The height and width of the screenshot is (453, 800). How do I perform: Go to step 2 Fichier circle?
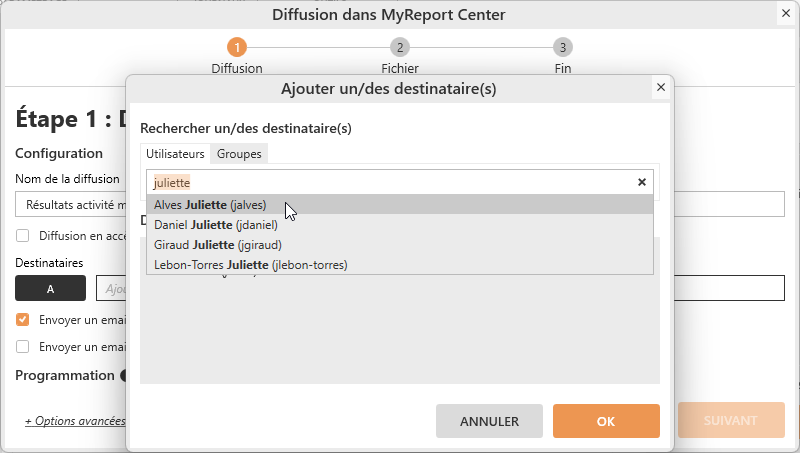(x=400, y=47)
